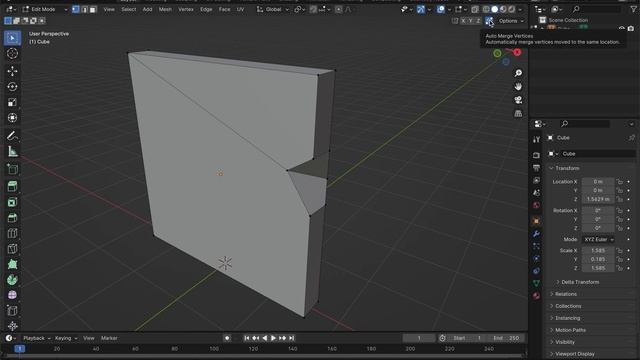
Task: Enable edge select mode
Action: click(84, 9)
